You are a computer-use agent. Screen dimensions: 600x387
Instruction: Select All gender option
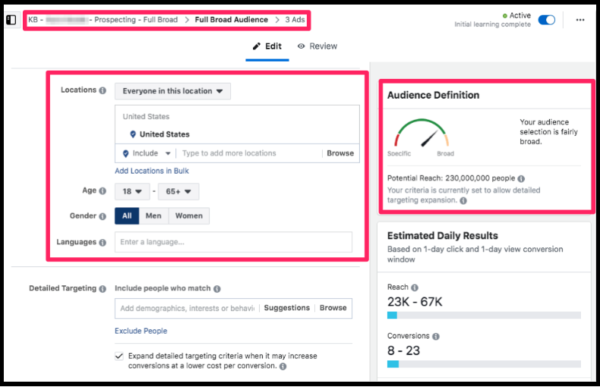(127, 216)
